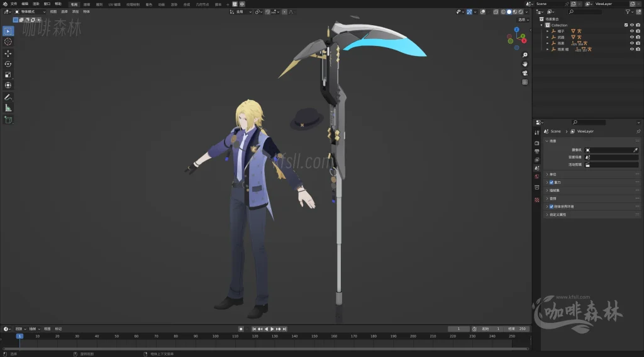Select the Move tool
The height and width of the screenshot is (357, 644).
(8, 54)
